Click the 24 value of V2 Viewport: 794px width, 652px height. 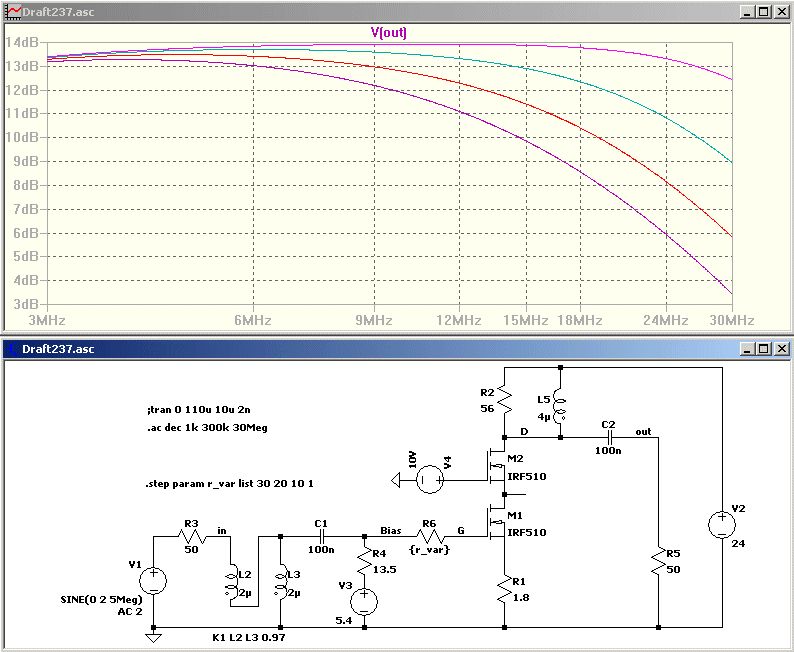(738, 544)
